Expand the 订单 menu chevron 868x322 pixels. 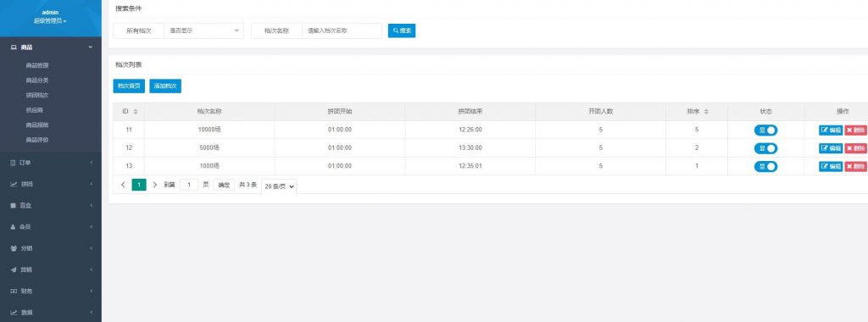click(x=91, y=163)
